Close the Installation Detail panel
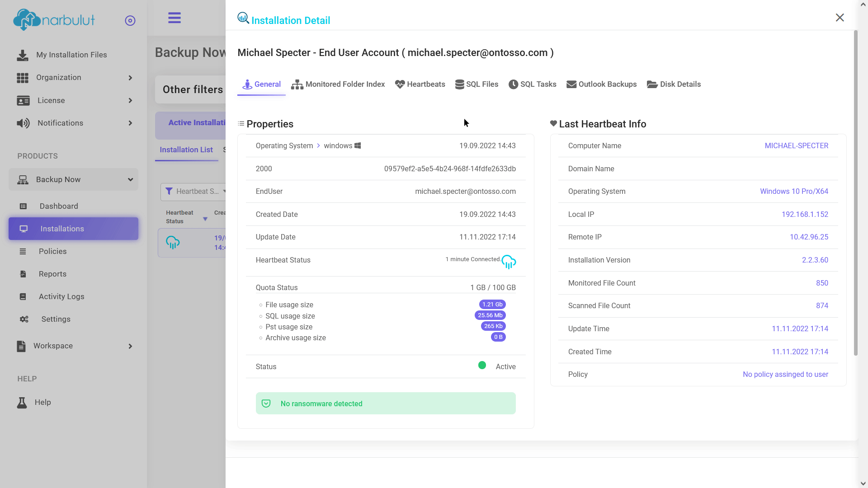The image size is (868, 488). [x=840, y=18]
